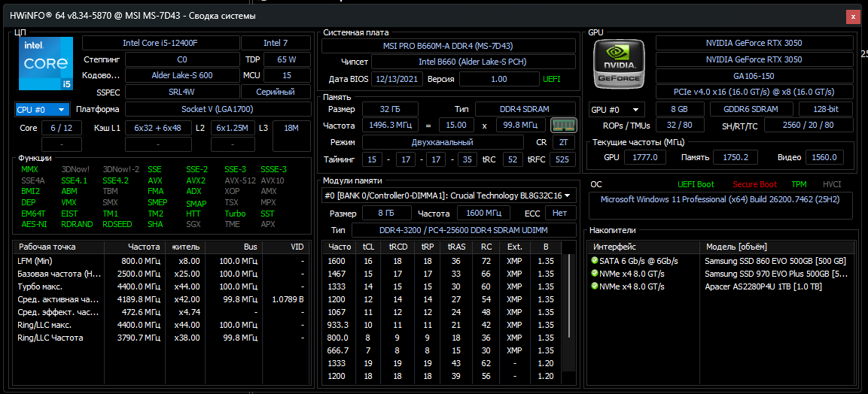The height and width of the screenshot is (394, 868).
Task: Select the Ring/LLC Частота row
Action: pyautogui.click(x=160, y=337)
